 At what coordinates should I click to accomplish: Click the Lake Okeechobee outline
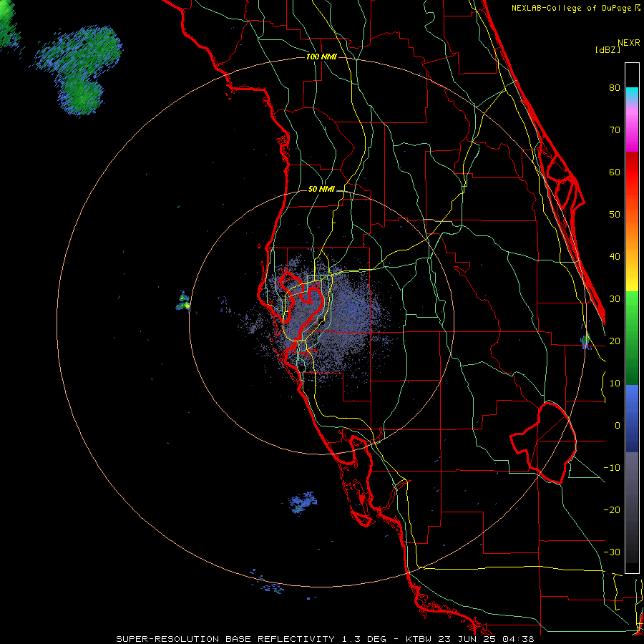[x=543, y=443]
